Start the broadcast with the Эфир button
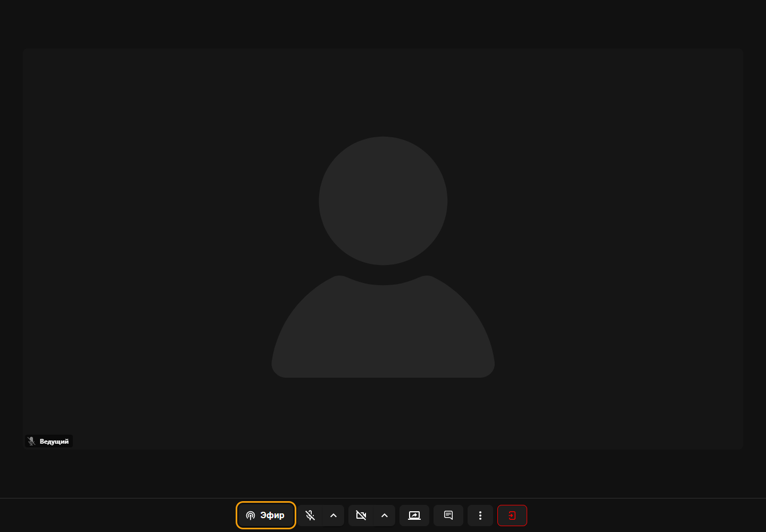The height and width of the screenshot is (532, 766). click(266, 516)
